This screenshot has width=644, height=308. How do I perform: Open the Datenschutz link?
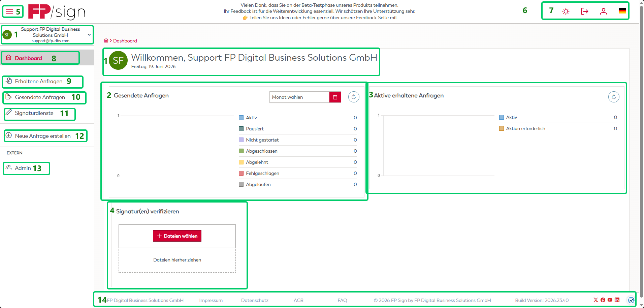pyautogui.click(x=255, y=300)
